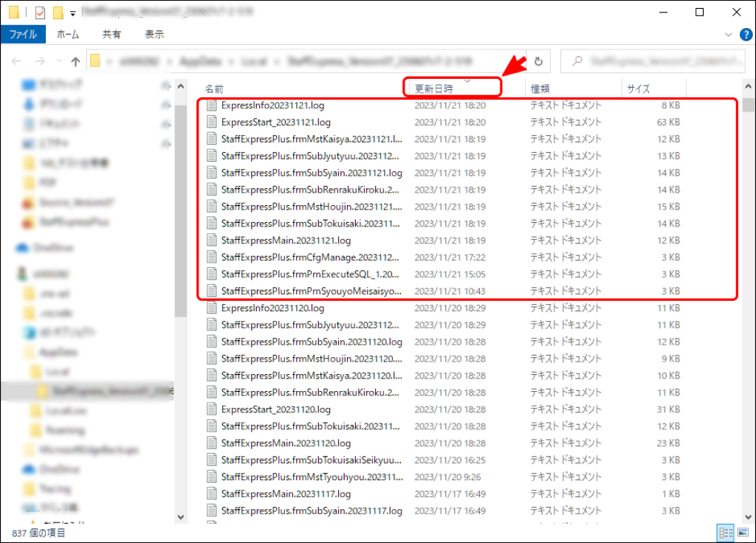The width and height of the screenshot is (756, 543).
Task: Click the 31 KB size cell
Action: [668, 409]
